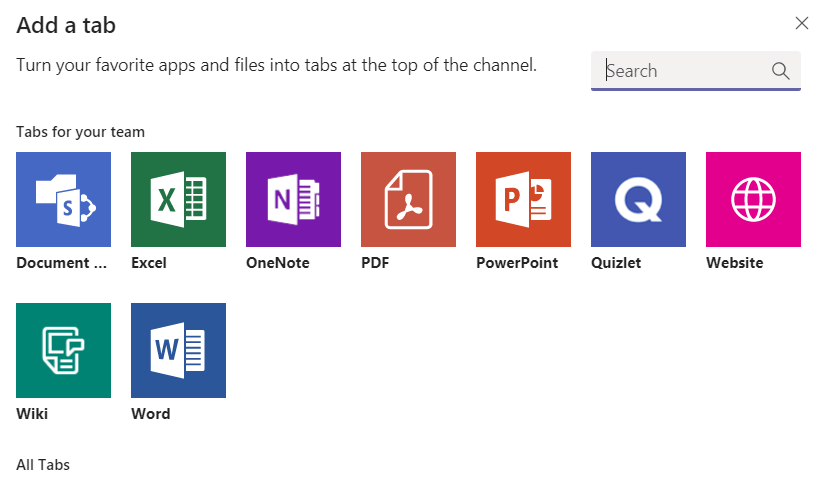
Task: Choose the purple OneNote icon
Action: [x=293, y=199]
